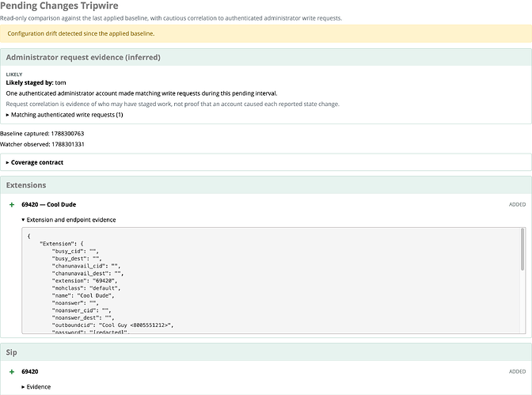The width and height of the screenshot is (532, 395).
Task: Click the outboundcid line in JSON
Action: (112, 325)
